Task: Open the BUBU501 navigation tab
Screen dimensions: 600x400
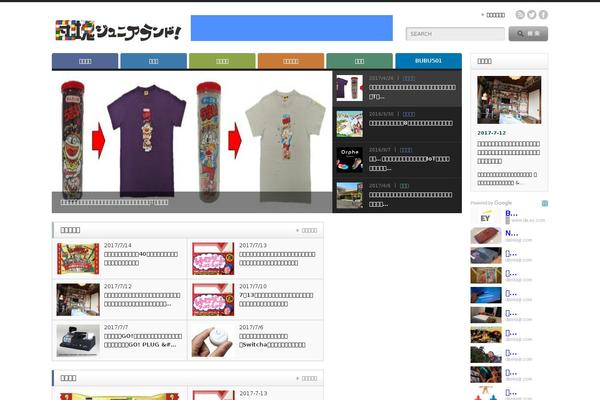Action: (428, 61)
